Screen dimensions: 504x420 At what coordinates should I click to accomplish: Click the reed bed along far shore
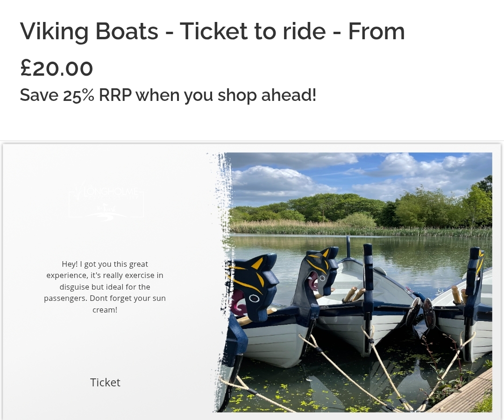click(360, 228)
